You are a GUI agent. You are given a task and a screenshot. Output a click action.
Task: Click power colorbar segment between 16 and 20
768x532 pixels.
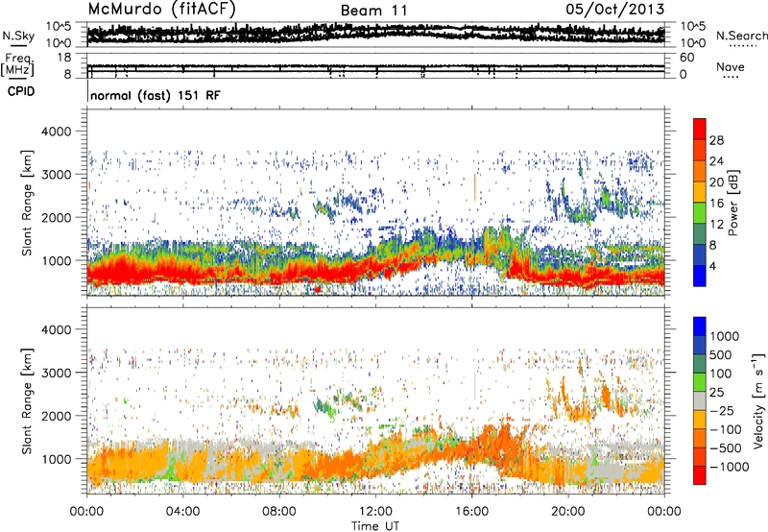click(x=700, y=192)
